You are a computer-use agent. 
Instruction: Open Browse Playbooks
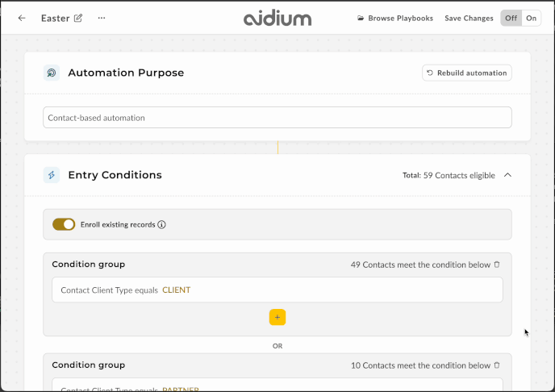pyautogui.click(x=395, y=18)
